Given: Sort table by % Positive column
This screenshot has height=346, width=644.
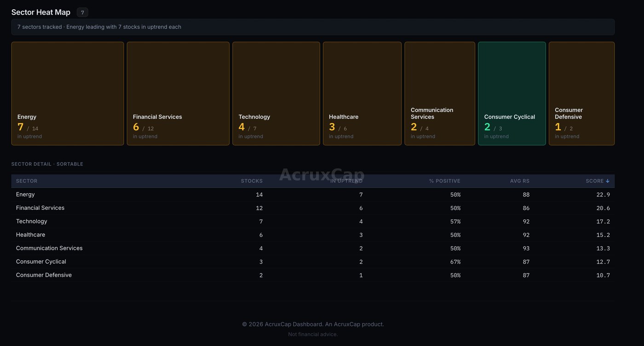Looking at the screenshot, I should [x=444, y=181].
